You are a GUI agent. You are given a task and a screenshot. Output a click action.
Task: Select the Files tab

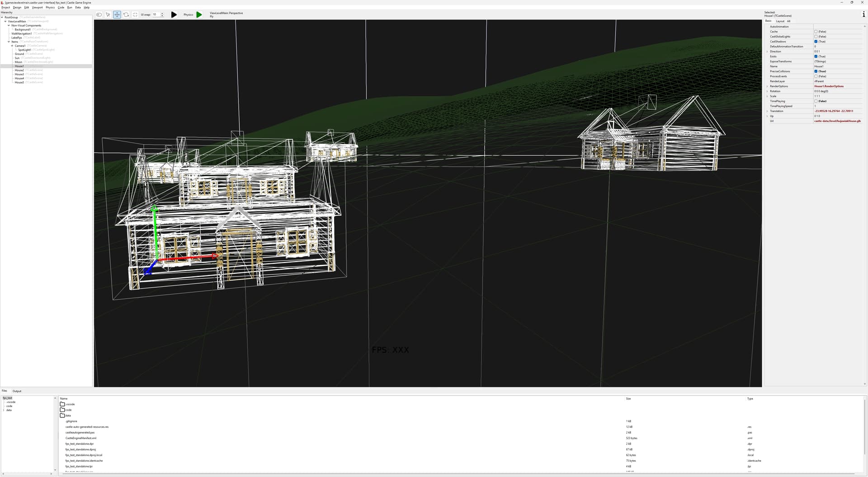tap(5, 391)
